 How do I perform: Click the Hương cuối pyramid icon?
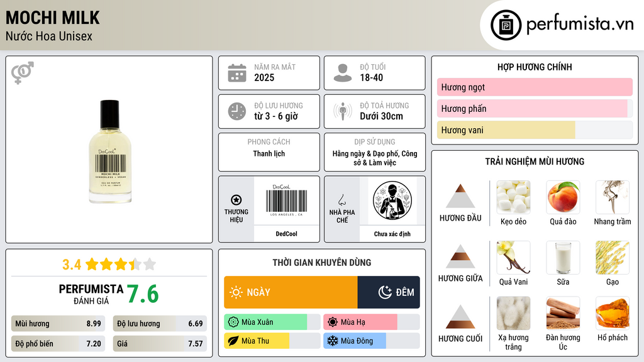click(x=460, y=317)
